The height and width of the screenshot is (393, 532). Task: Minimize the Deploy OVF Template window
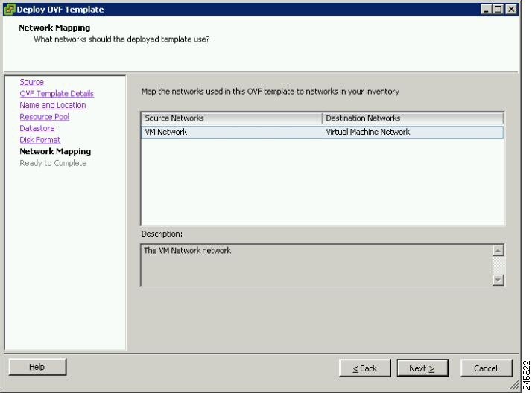coord(486,10)
